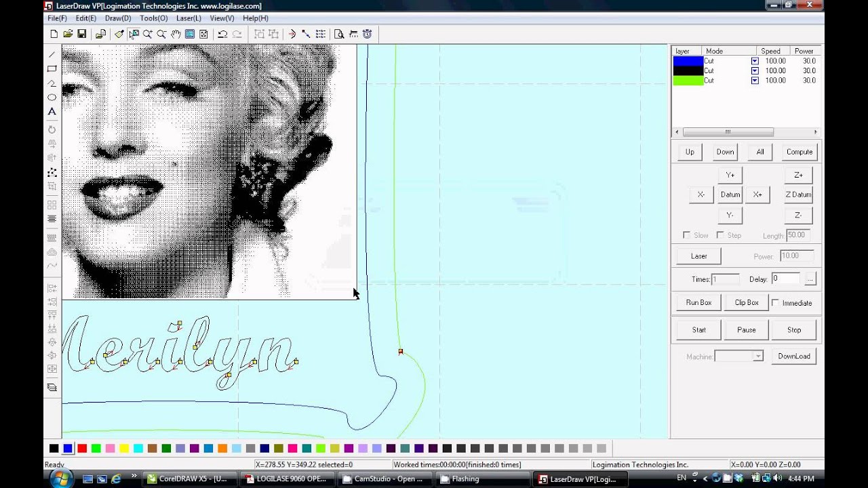
Task: Select the Text tool marked A
Action: pyautogui.click(x=52, y=111)
